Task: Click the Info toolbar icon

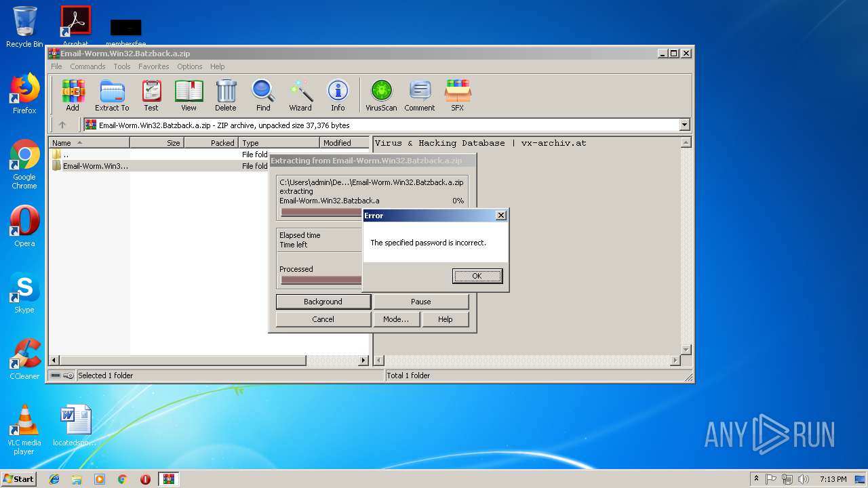Action: (x=338, y=95)
